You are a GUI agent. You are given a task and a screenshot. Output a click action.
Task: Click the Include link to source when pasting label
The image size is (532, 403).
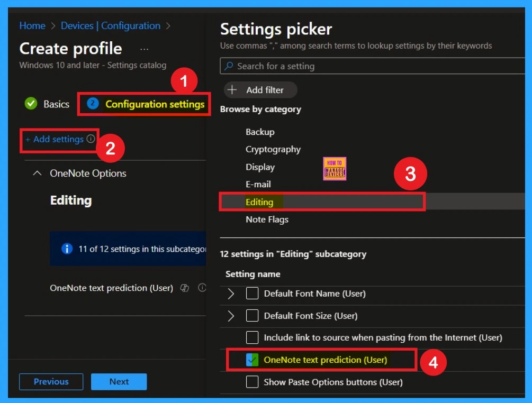pos(383,337)
